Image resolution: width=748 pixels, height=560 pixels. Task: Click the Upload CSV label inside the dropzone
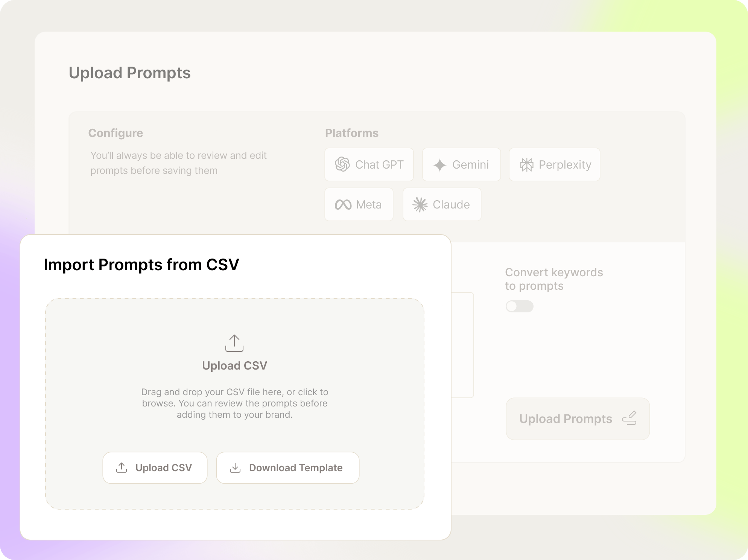point(234,365)
